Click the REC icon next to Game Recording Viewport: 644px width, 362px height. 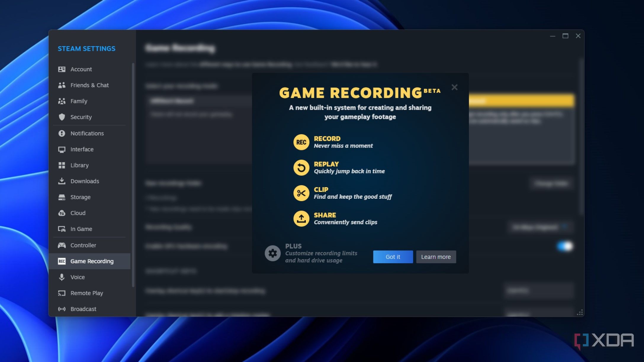point(62,261)
